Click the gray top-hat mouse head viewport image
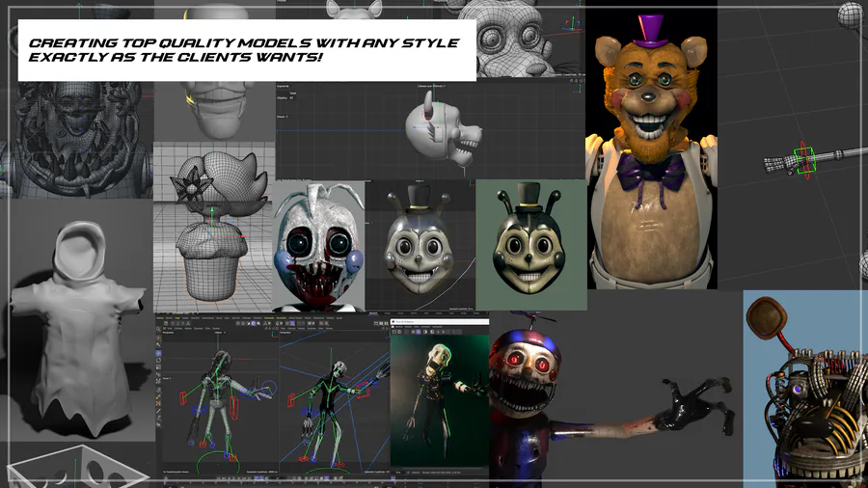Image resolution: width=868 pixels, height=488 pixels. pos(420,245)
